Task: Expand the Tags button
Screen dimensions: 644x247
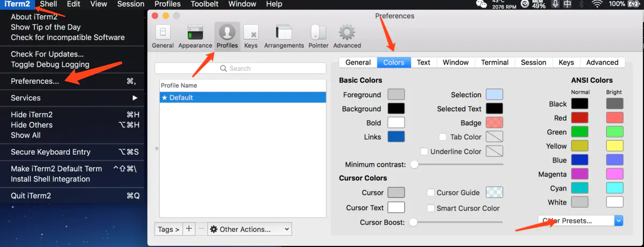Action: tap(169, 229)
